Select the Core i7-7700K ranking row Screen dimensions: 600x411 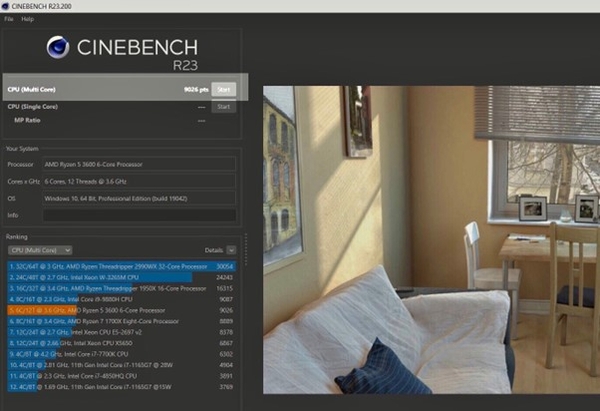pos(120,353)
